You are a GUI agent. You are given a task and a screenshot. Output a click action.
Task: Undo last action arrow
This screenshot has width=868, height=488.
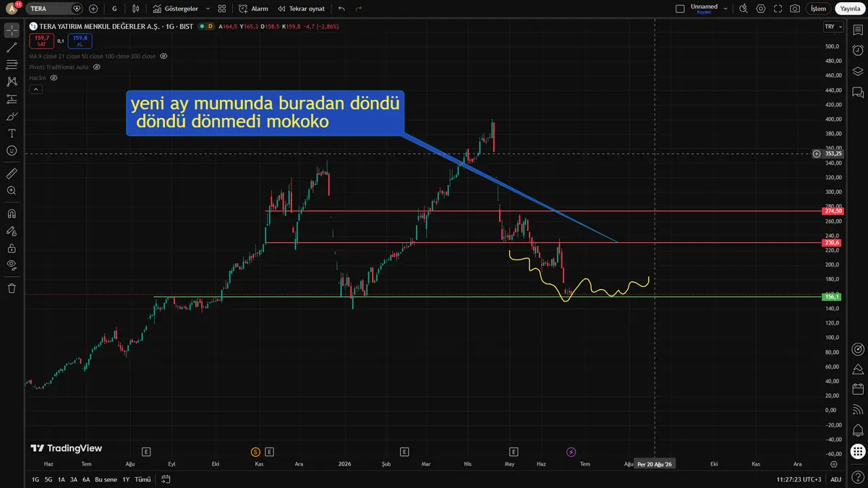(x=341, y=9)
